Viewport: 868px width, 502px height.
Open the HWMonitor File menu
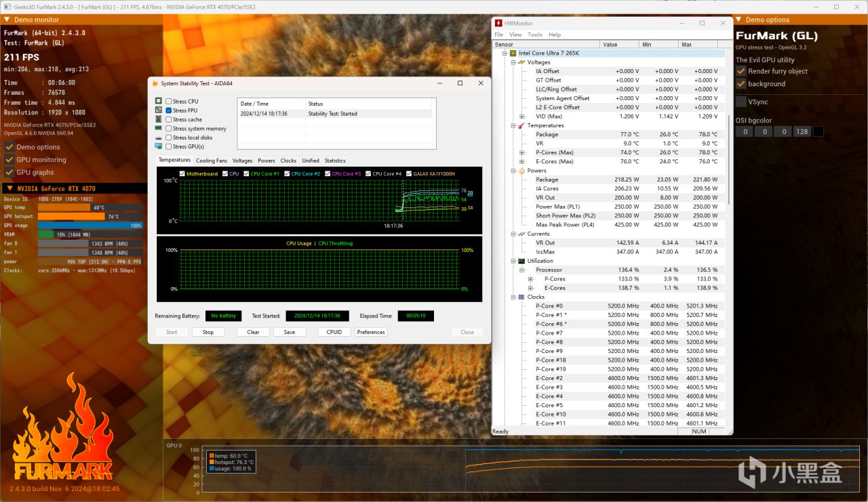tap(498, 35)
